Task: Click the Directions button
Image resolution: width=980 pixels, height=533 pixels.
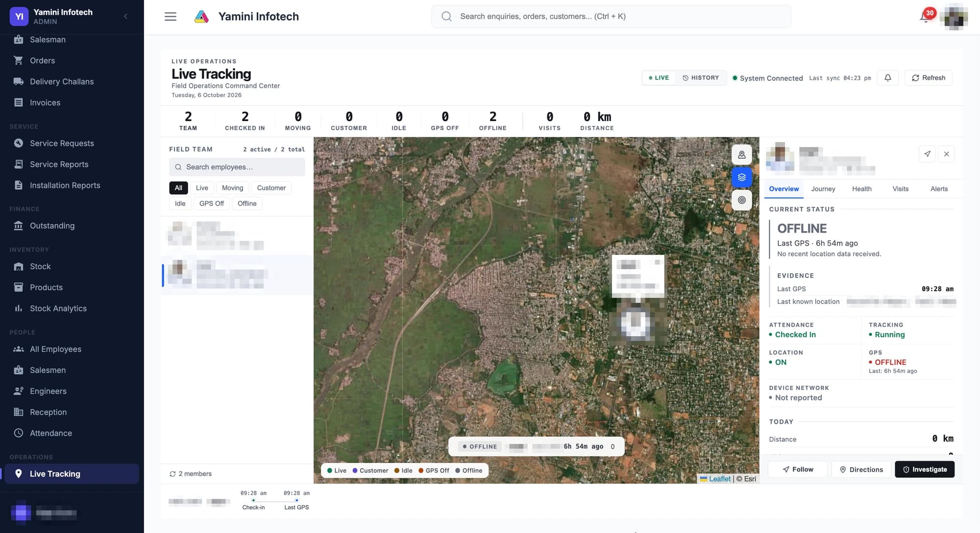Action: [861, 469]
